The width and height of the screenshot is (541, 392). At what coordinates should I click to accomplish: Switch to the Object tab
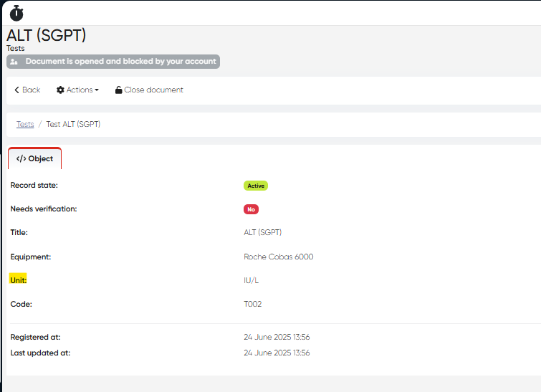[35, 158]
